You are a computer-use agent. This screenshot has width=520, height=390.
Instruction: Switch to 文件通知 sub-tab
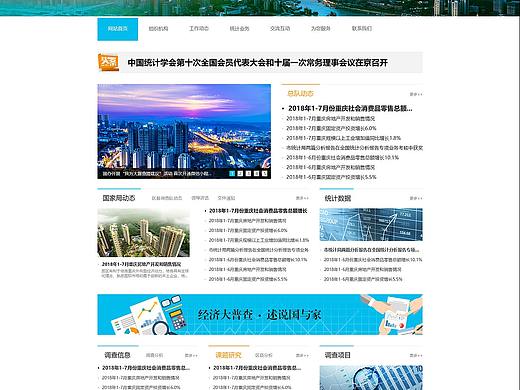pyautogui.click(x=226, y=198)
